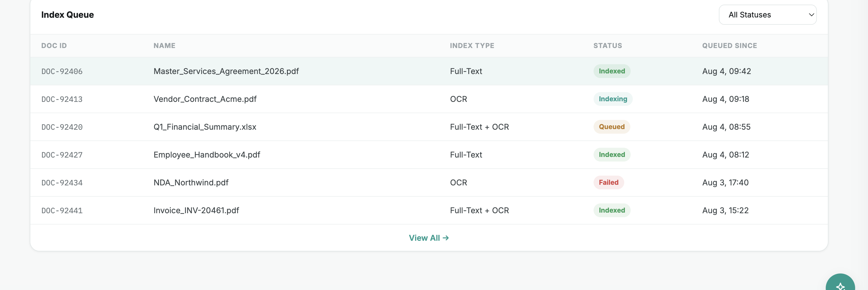This screenshot has height=290, width=868.
Task: Click Indexed badge for DOC-92406
Action: (x=612, y=71)
